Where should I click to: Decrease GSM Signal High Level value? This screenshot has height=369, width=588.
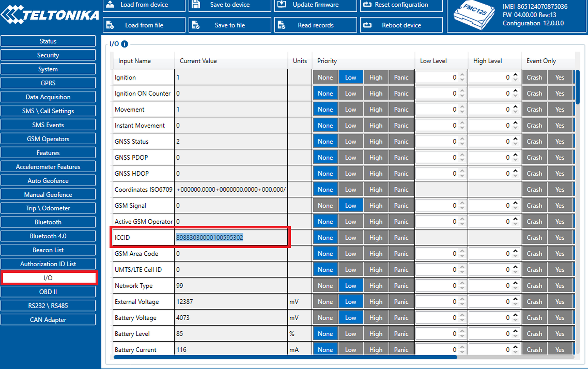pos(515,208)
